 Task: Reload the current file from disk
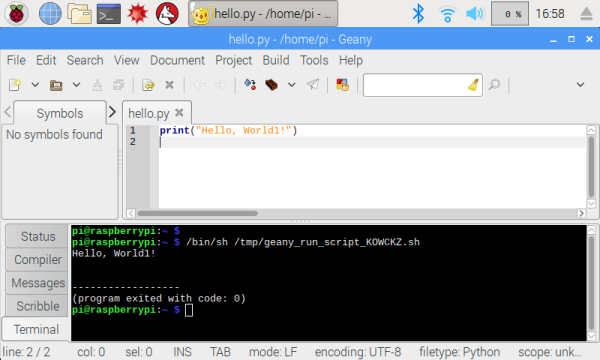point(148,85)
